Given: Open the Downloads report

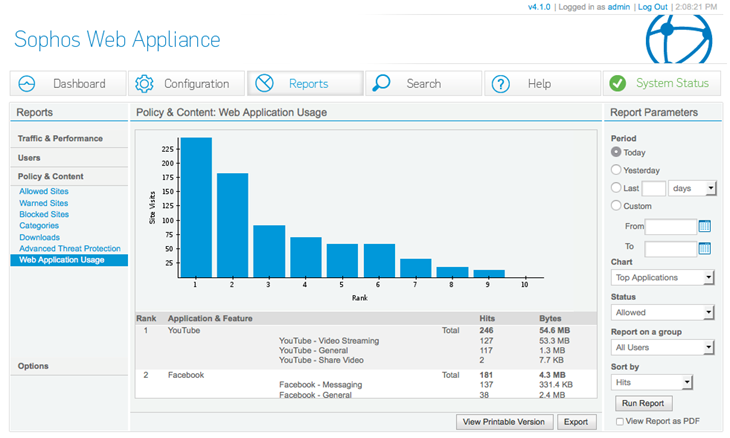Looking at the screenshot, I should click(40, 237).
